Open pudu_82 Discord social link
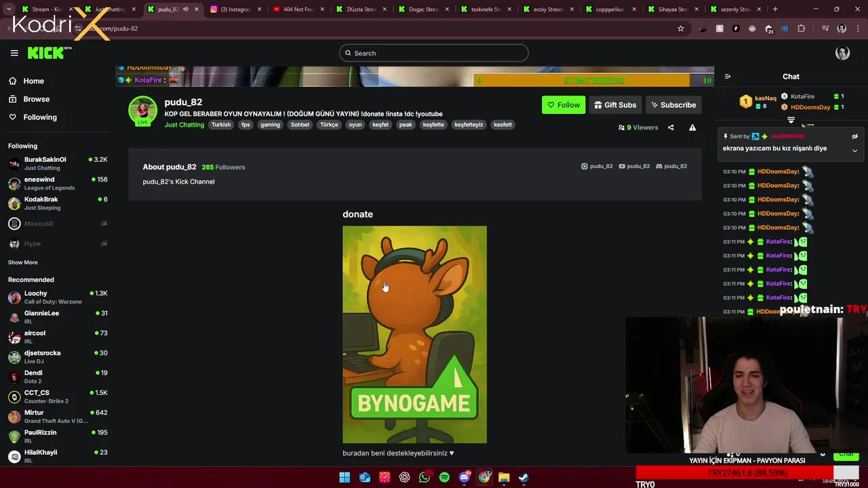Screen dimensions: 868x488 point(671,166)
